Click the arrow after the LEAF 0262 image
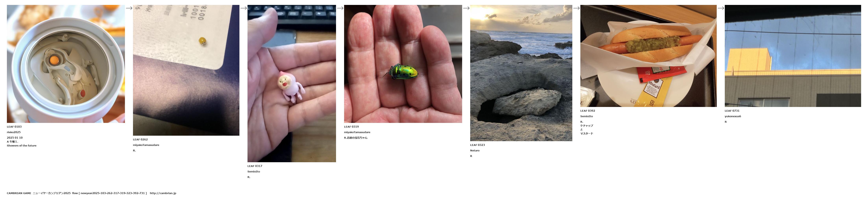 pos(243,8)
